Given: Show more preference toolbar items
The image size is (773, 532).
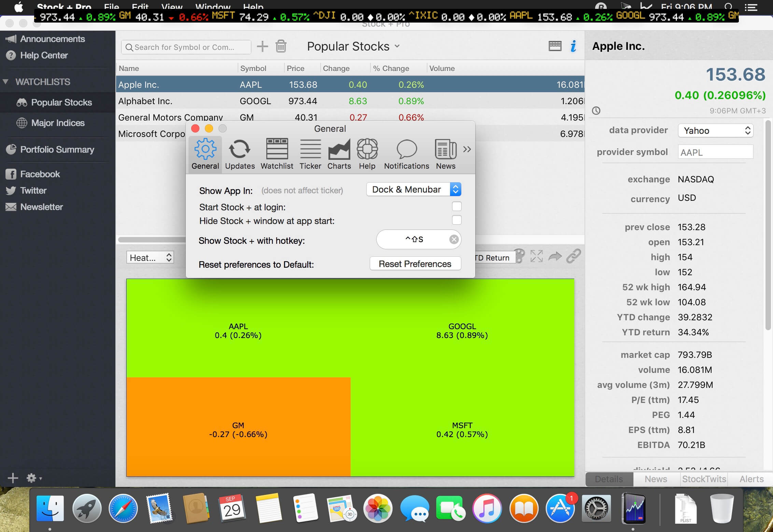Looking at the screenshot, I should (x=467, y=149).
